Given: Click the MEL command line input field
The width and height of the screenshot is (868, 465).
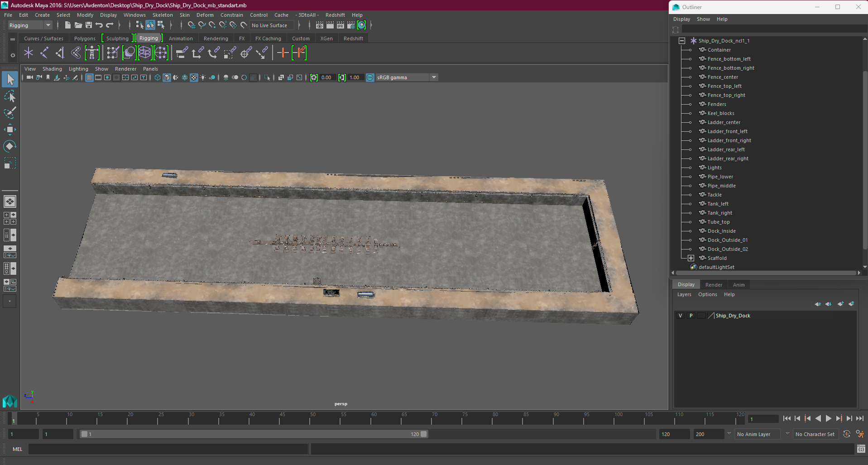Looking at the screenshot, I should 168,449.
